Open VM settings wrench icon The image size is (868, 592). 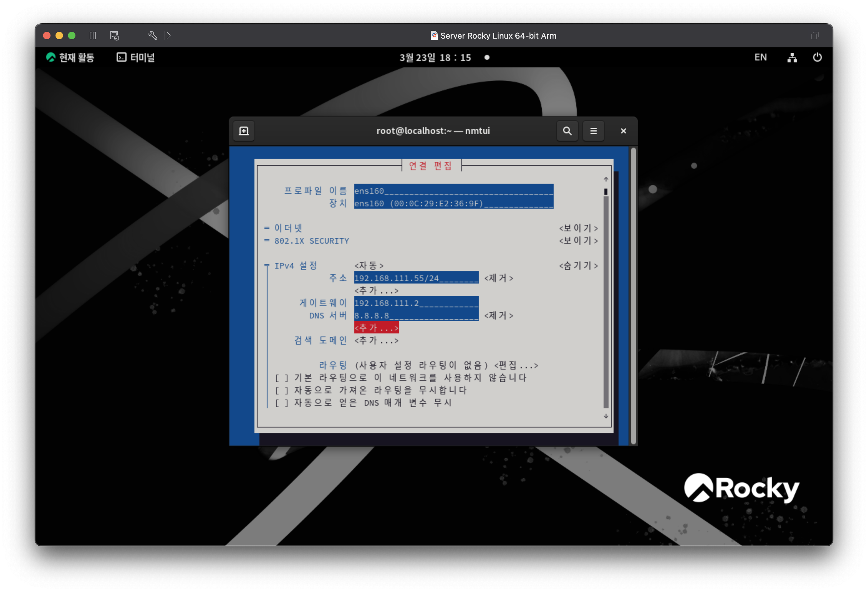(x=152, y=36)
